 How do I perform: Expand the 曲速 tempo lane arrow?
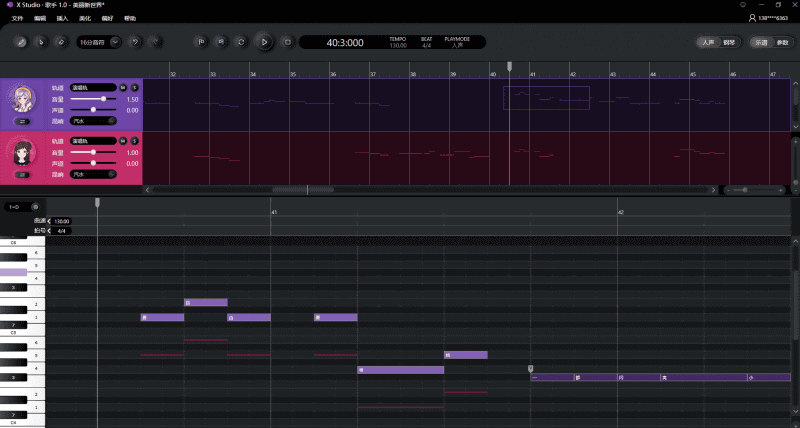pos(49,221)
